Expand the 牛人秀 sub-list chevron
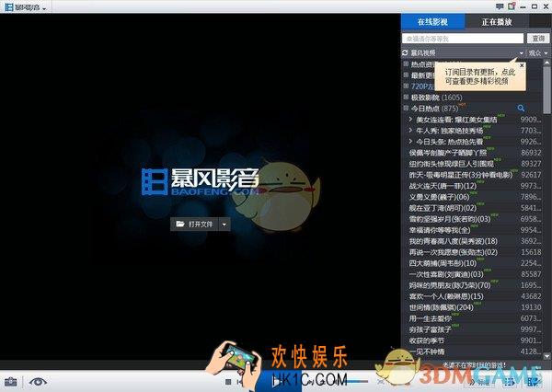Screen dimensions: 552x392 pyautogui.click(x=410, y=131)
